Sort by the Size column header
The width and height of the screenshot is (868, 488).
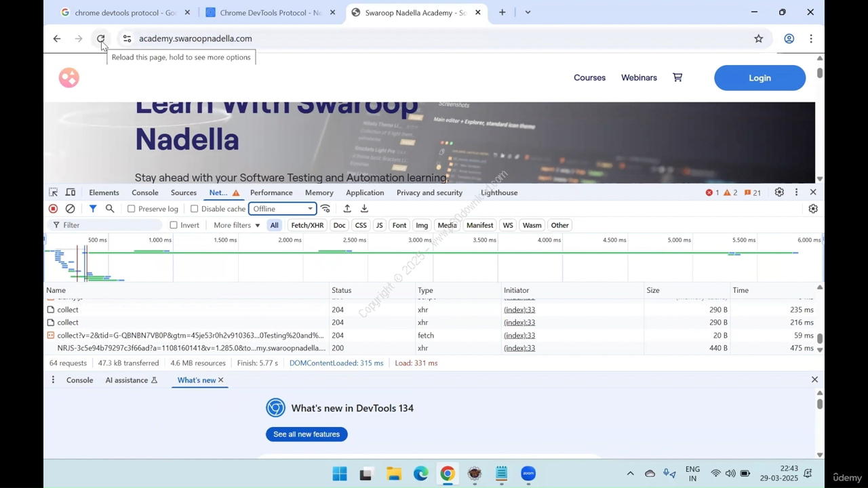pos(687,290)
